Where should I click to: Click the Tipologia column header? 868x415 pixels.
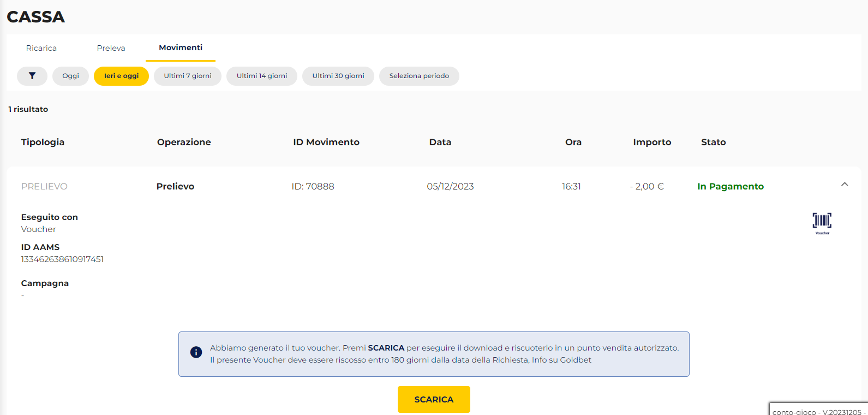click(43, 142)
